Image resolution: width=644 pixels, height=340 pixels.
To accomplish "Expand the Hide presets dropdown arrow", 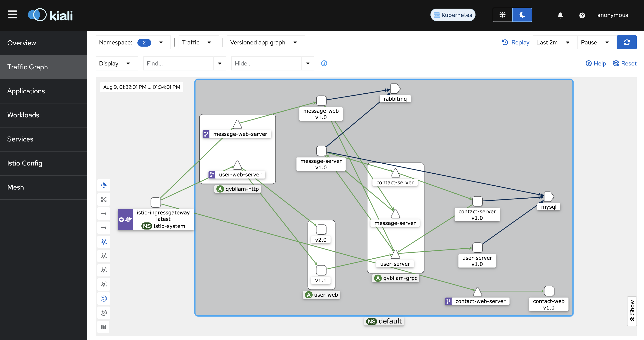I will point(308,63).
